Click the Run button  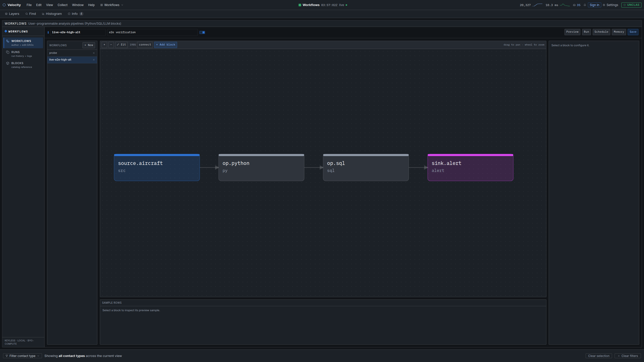[586, 32]
